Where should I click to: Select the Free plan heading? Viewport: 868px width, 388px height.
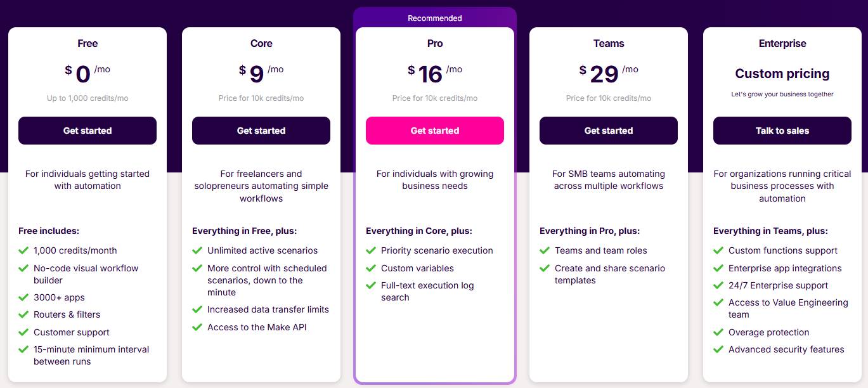(x=87, y=43)
